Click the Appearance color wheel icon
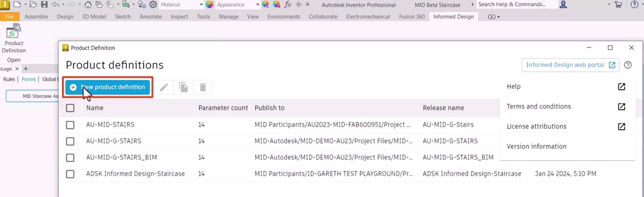The height and width of the screenshot is (197, 644). point(209,4)
